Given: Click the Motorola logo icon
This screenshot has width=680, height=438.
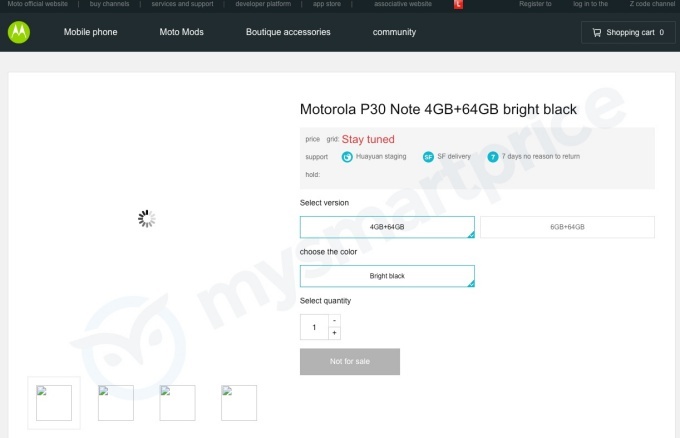Looking at the screenshot, I should pyautogui.click(x=19, y=32).
